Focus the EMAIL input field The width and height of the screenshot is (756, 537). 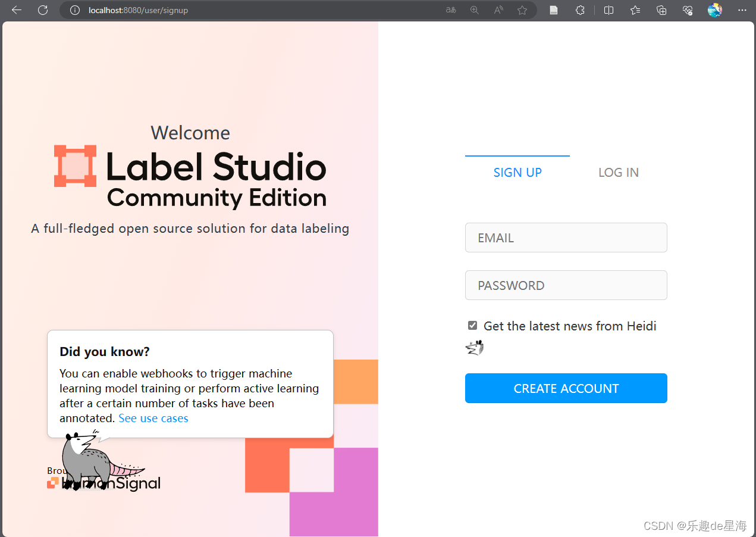click(x=566, y=238)
